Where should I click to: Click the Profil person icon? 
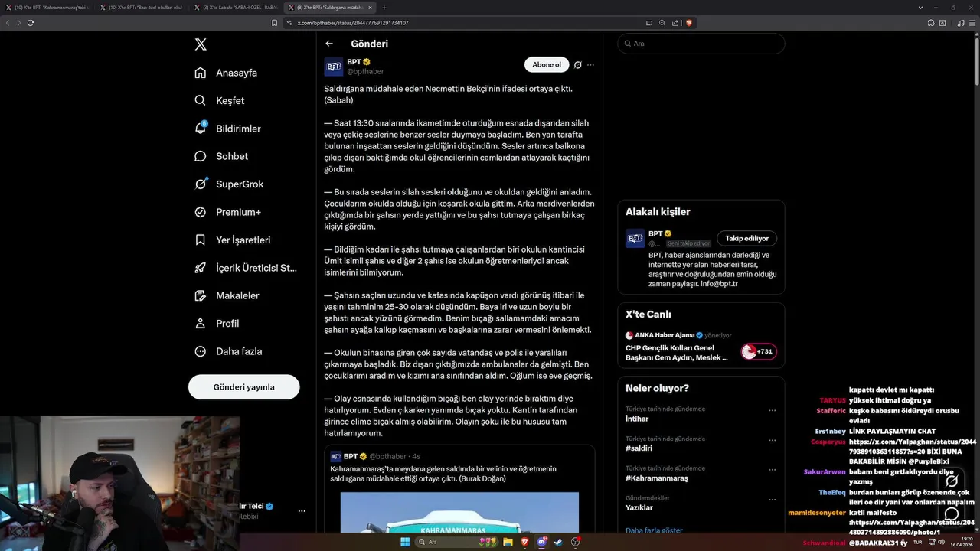click(201, 323)
